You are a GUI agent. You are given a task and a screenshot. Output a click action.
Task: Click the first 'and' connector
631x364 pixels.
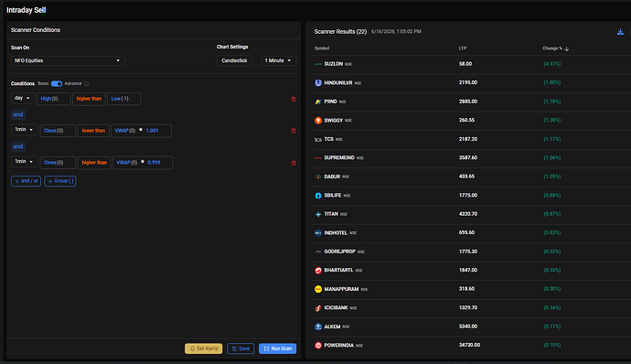(18, 114)
